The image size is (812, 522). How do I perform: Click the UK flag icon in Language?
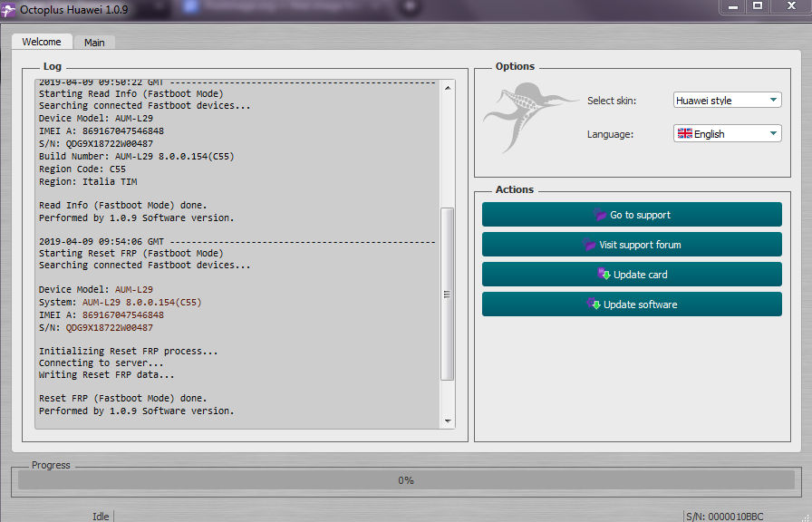coord(684,133)
